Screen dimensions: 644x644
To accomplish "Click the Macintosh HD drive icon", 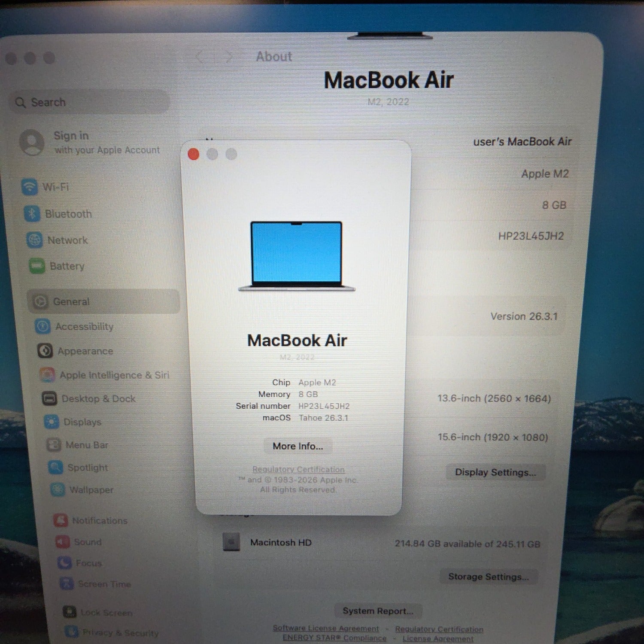I will (231, 542).
